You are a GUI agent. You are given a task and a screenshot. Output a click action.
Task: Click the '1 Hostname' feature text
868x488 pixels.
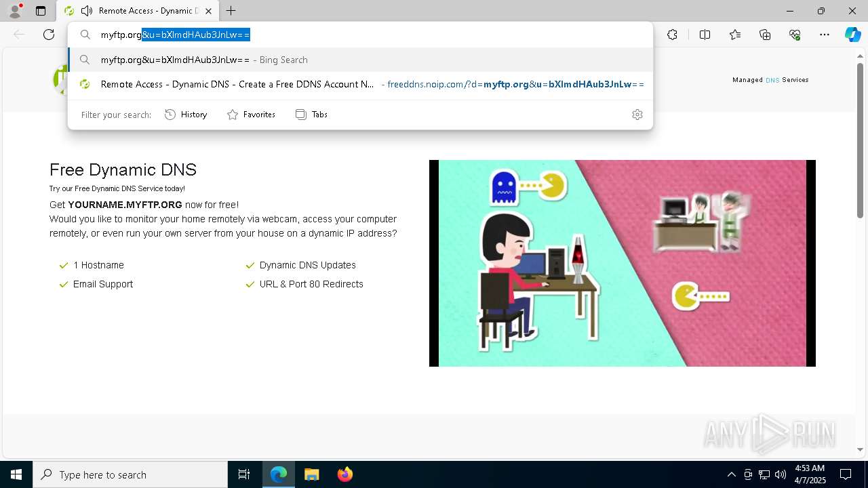(98, 265)
